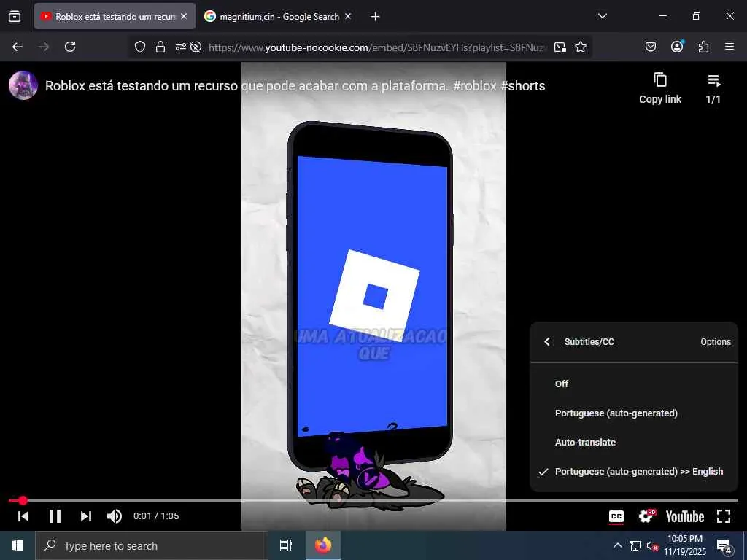The width and height of the screenshot is (747, 560).
Task: Focus the URL address field
Action: pos(377,47)
